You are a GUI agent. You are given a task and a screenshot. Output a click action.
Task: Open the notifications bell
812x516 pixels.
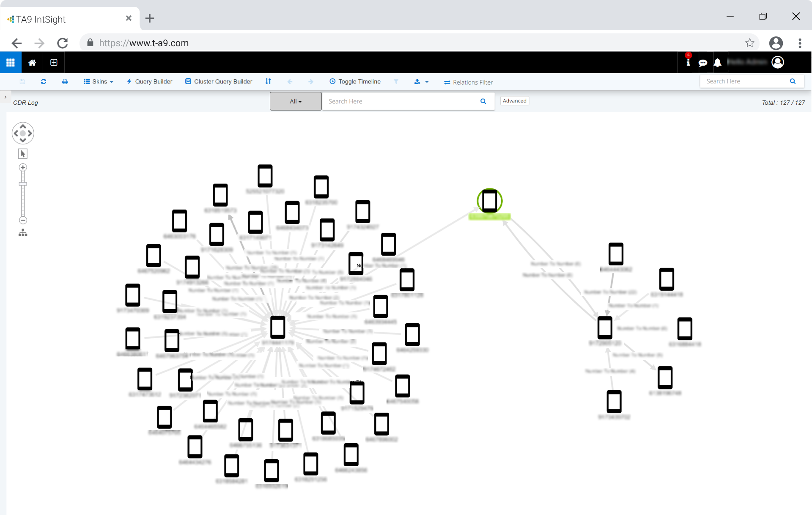coord(717,63)
